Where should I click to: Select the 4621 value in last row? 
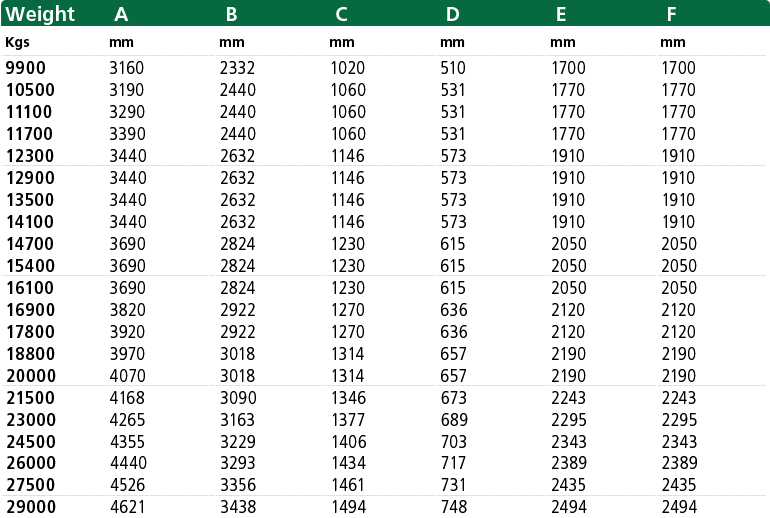(128, 507)
